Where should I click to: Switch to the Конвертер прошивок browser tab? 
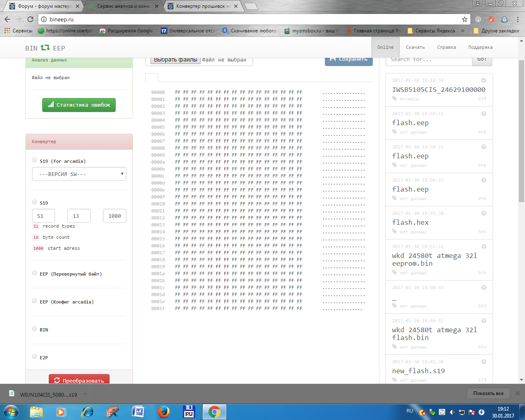pyautogui.click(x=203, y=6)
